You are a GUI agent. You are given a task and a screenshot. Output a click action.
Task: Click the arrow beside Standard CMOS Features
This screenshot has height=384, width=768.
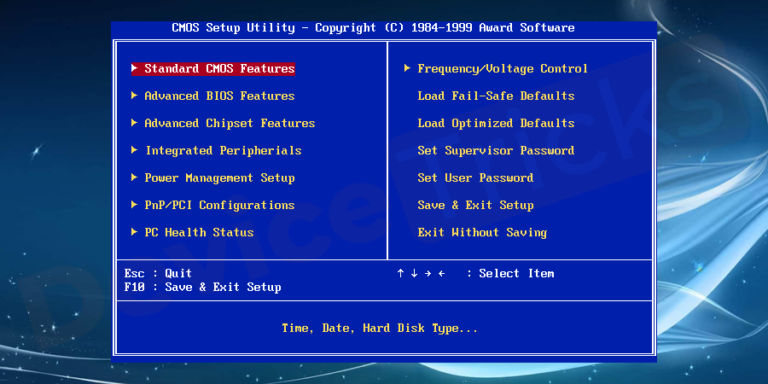(x=134, y=68)
